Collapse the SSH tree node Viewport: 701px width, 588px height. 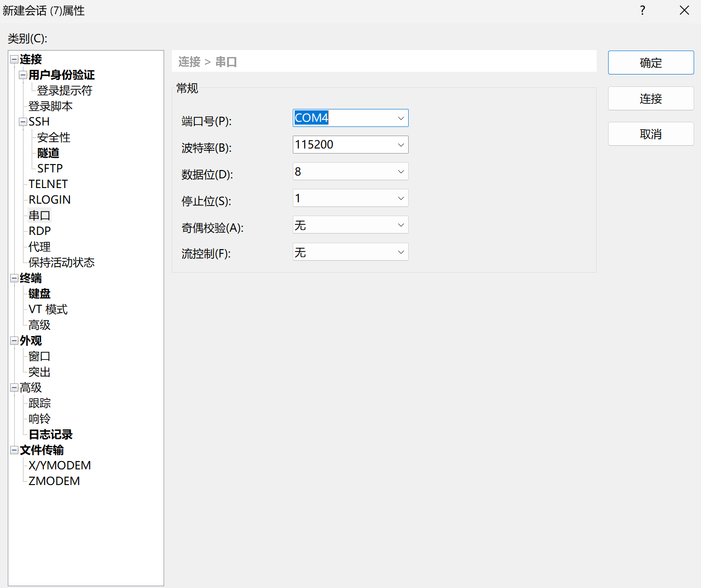click(x=23, y=122)
